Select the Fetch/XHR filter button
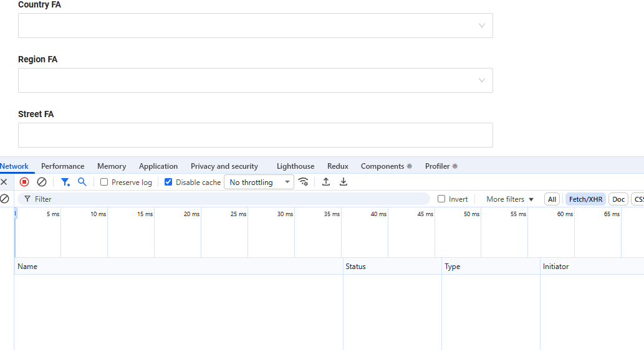The width and height of the screenshot is (644, 350). 585,199
